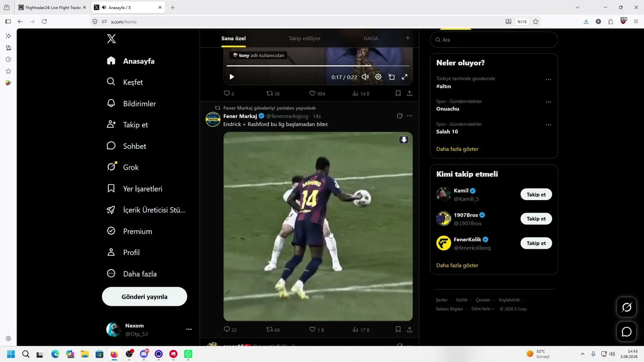Like the Fener Markaj post

(316, 330)
